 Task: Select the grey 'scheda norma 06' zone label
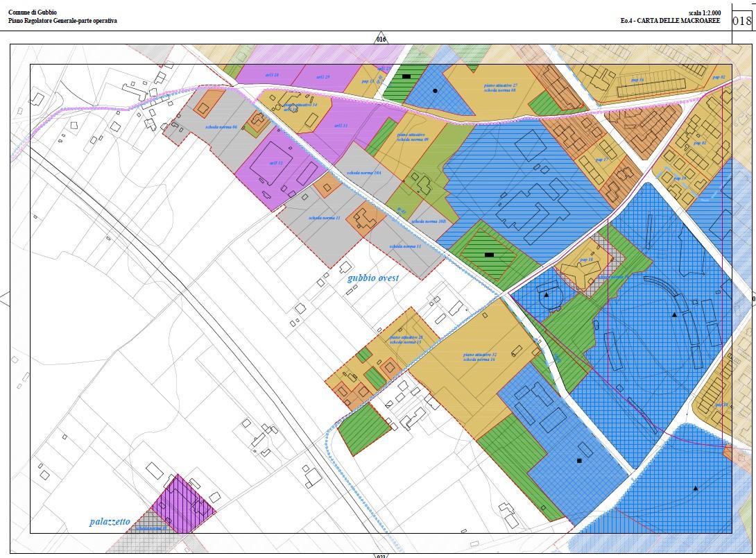coord(221,128)
